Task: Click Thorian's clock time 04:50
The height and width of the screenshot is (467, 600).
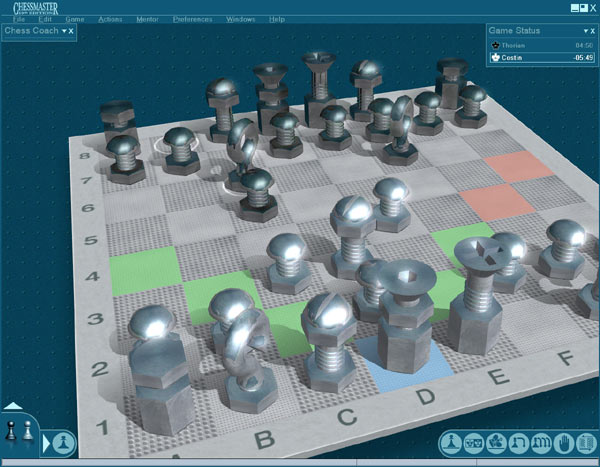Action: (x=584, y=45)
